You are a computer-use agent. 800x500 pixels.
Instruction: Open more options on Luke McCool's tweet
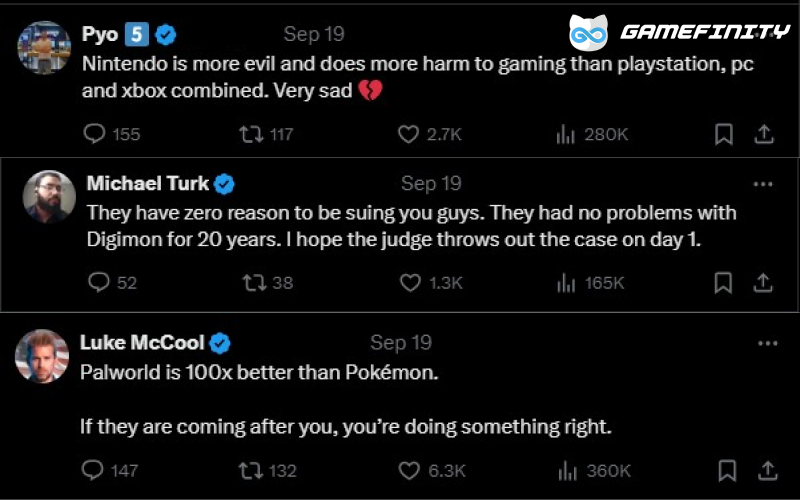click(767, 343)
